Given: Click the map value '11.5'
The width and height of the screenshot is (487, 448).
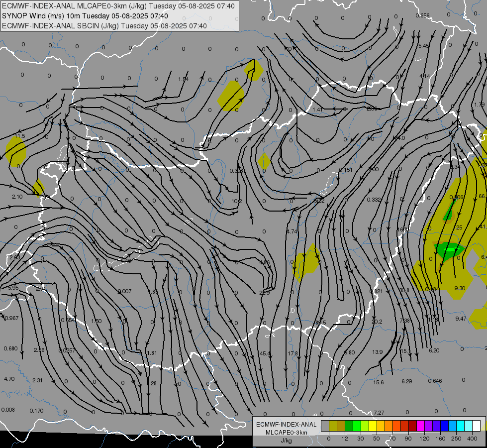Looking at the screenshot, I should [20, 136].
